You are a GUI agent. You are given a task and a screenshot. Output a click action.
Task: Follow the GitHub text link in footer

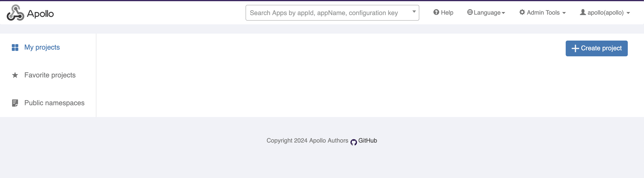pyautogui.click(x=367, y=140)
